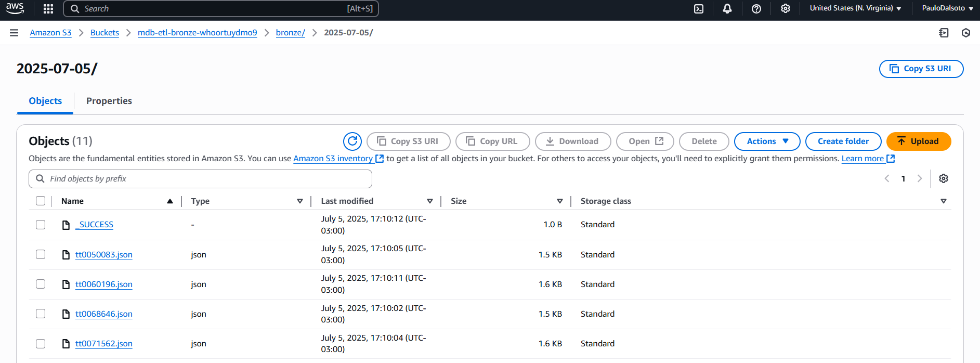This screenshot has width=980, height=363.
Task: Focus the top Search box
Action: pos(221,9)
